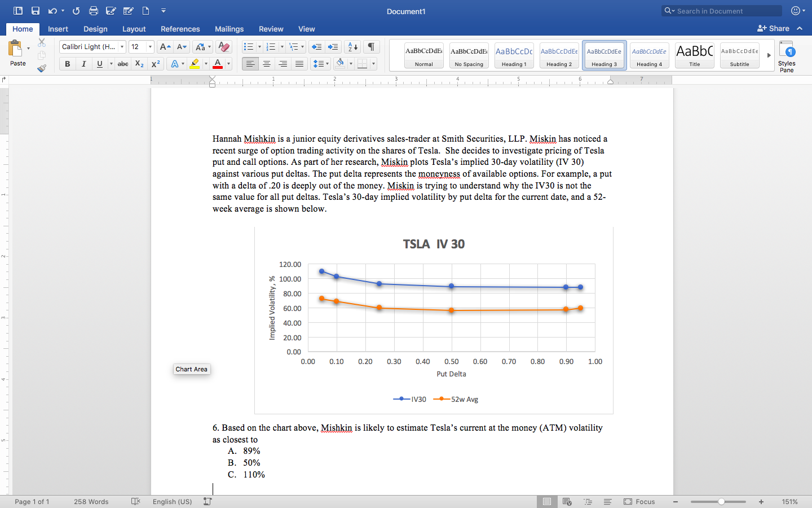Click the Share button
Viewport: 812px width, 508px height.
tap(773, 28)
